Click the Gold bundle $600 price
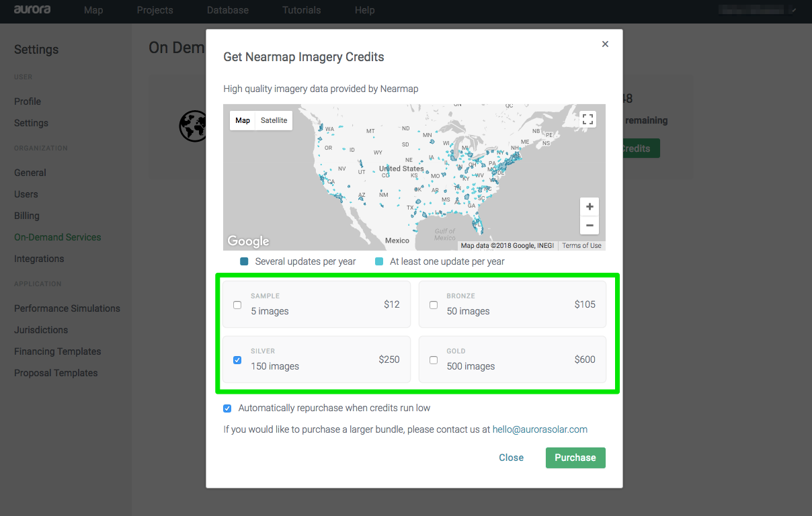812x516 pixels. (585, 359)
